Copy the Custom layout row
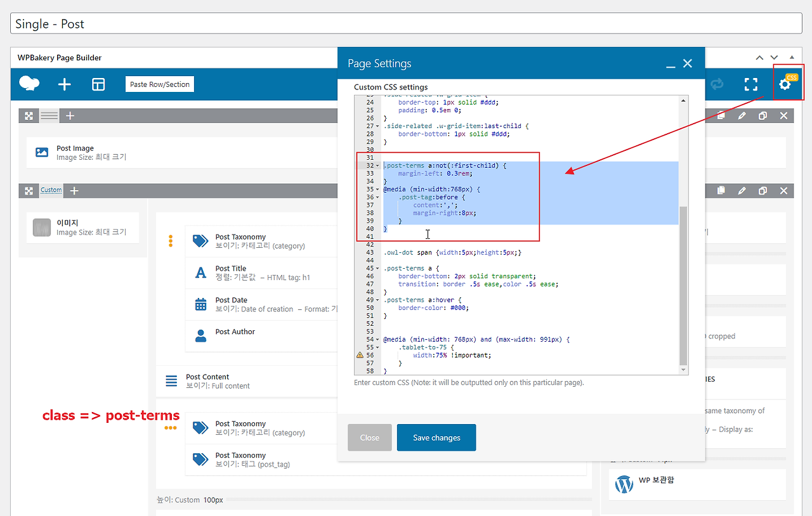Screen dimensions: 812x516 pyautogui.click(x=721, y=191)
